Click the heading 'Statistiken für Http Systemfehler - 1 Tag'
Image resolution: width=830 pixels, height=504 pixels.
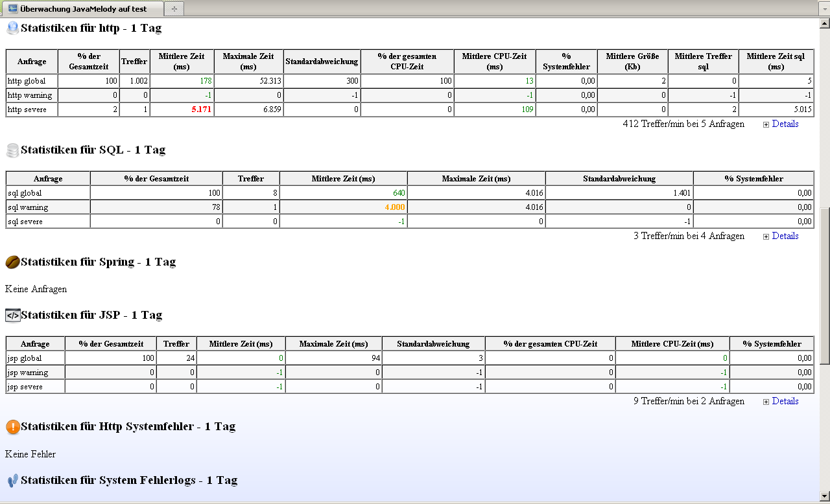(x=128, y=426)
